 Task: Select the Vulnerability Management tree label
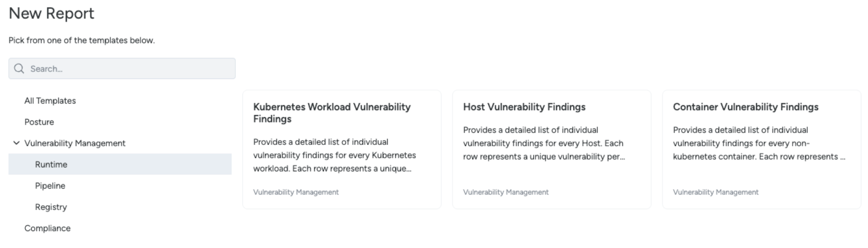(75, 143)
